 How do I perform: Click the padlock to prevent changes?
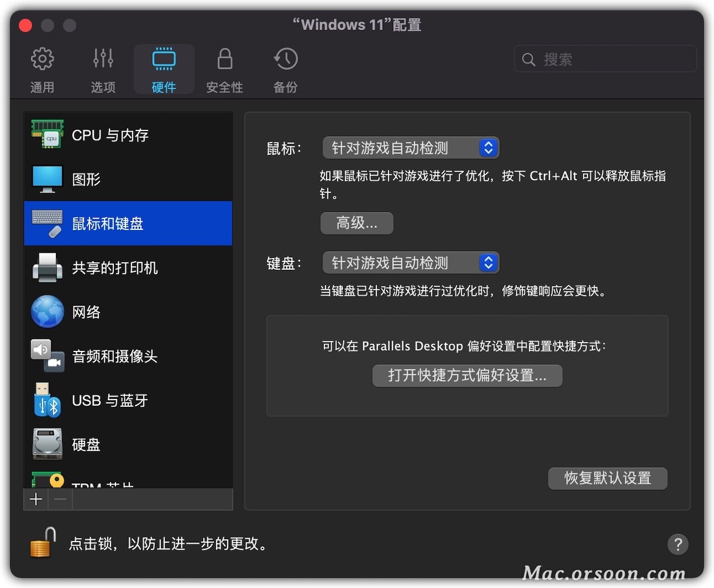[43, 542]
